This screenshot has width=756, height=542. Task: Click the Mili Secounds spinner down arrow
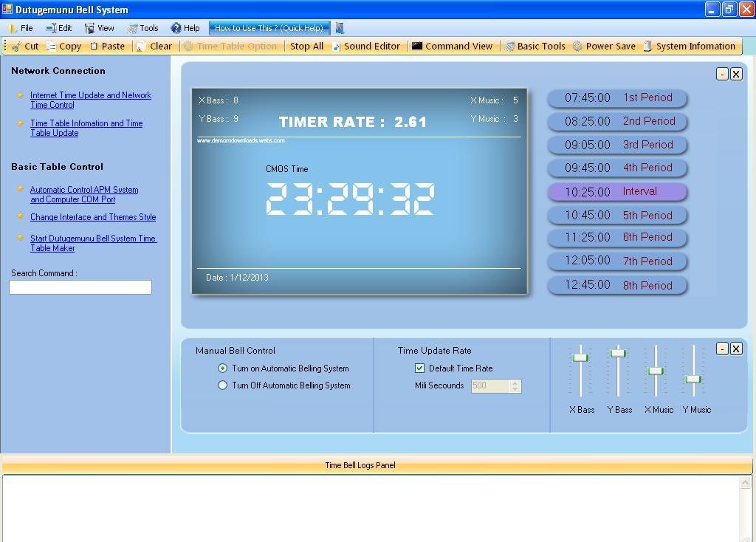point(515,388)
